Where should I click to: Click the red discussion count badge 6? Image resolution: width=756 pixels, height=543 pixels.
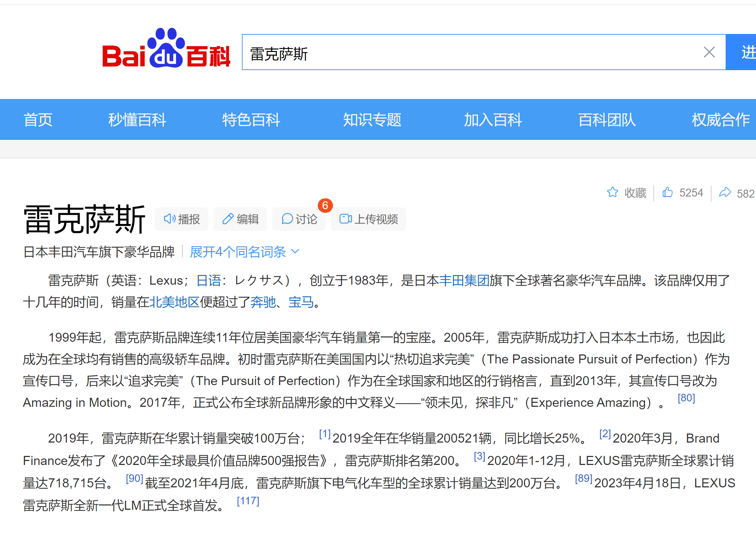coord(325,206)
